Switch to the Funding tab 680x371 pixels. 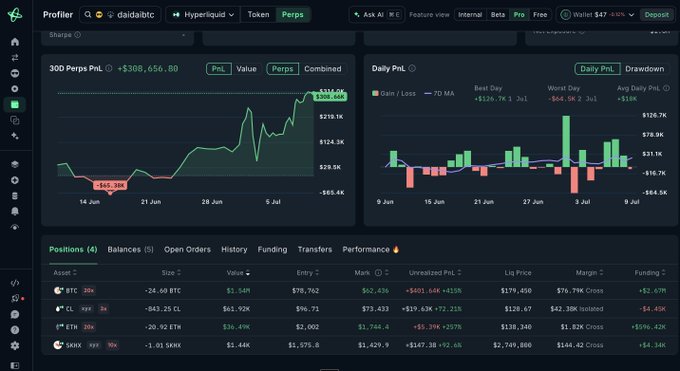tap(272, 250)
